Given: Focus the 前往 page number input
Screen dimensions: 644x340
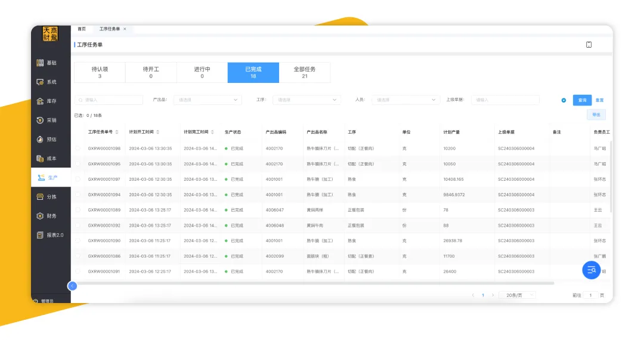Looking at the screenshot, I should click(x=590, y=295).
